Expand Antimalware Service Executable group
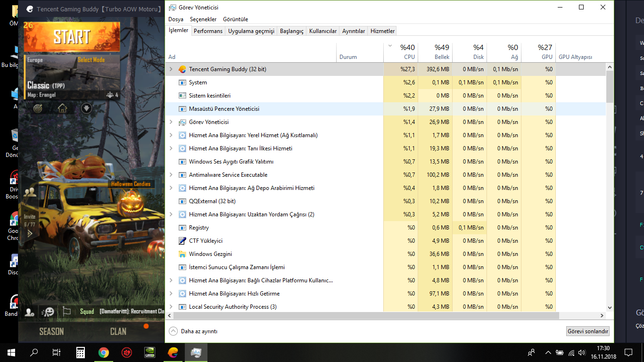This screenshot has height=362, width=644. (171, 175)
